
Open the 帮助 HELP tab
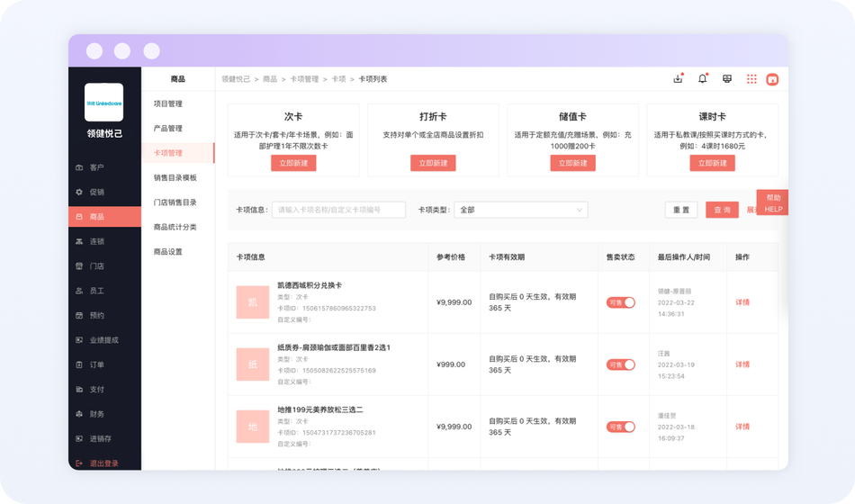(773, 202)
